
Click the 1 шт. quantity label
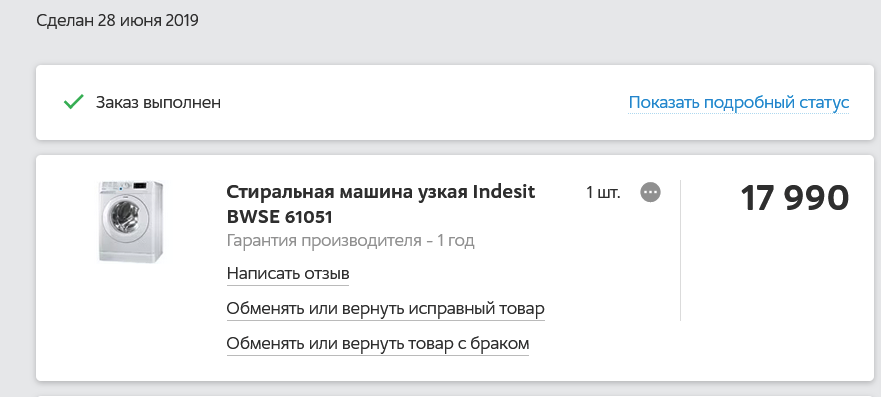coord(603,193)
